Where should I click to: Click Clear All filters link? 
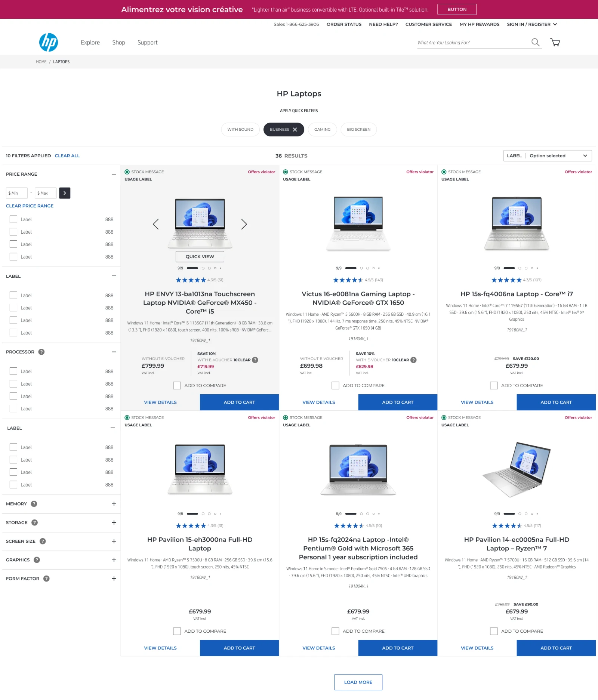pos(67,156)
